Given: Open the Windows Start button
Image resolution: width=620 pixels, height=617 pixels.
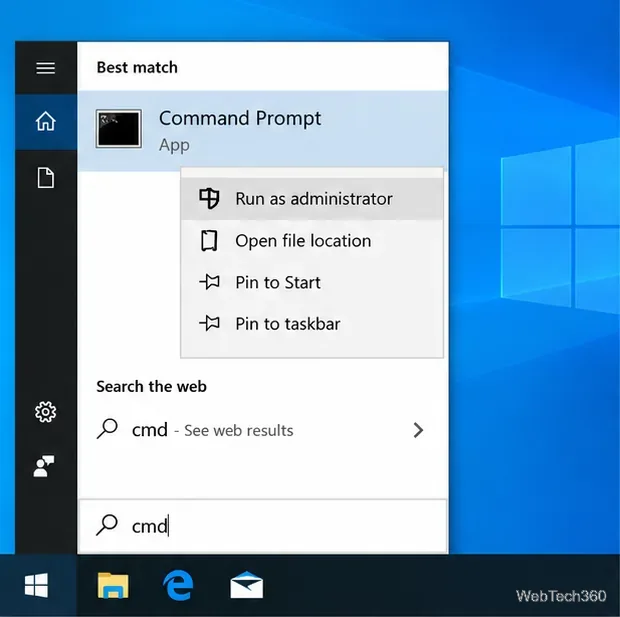Looking at the screenshot, I should (37, 586).
